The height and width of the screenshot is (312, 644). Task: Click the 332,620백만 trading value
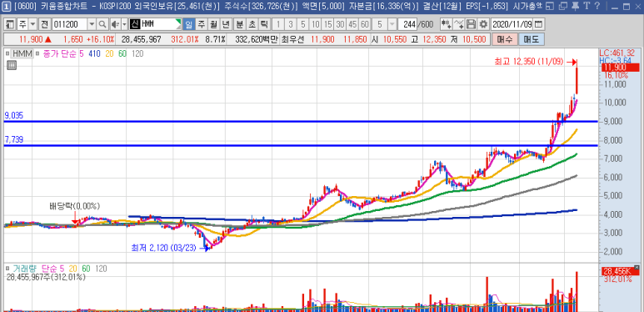click(257, 40)
